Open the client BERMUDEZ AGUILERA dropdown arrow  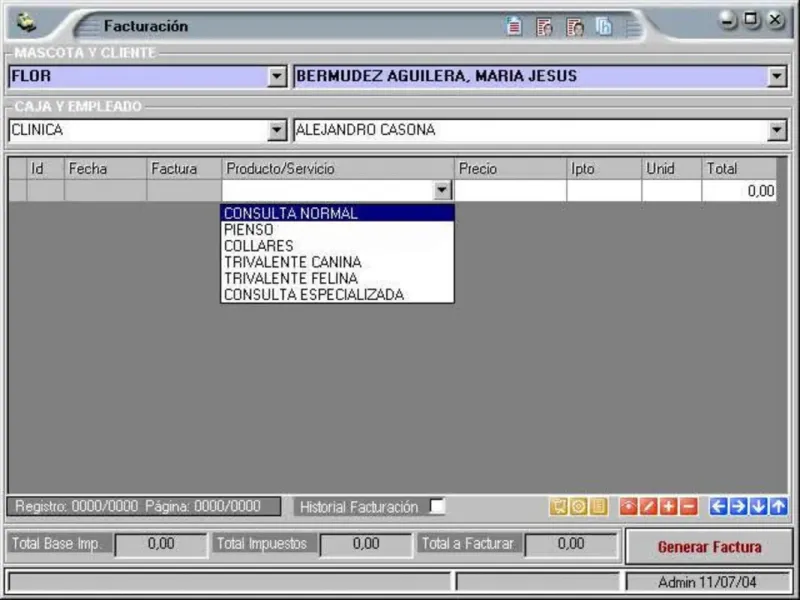(x=777, y=77)
